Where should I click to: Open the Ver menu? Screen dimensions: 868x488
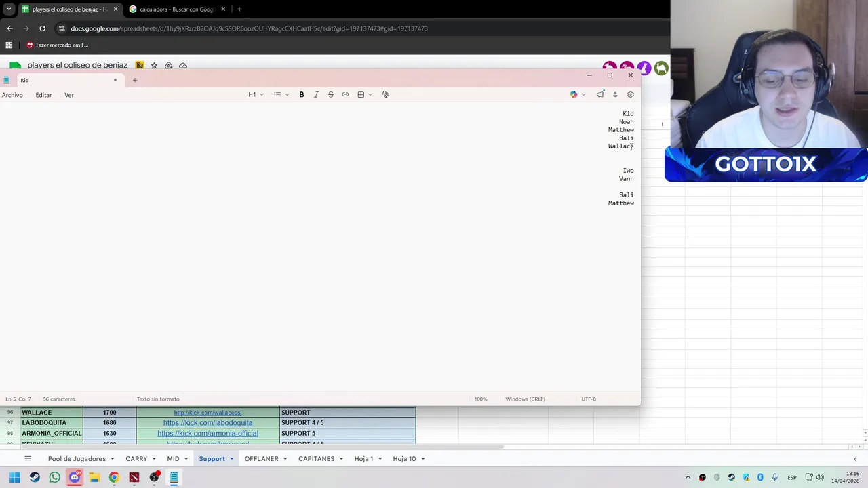[69, 95]
